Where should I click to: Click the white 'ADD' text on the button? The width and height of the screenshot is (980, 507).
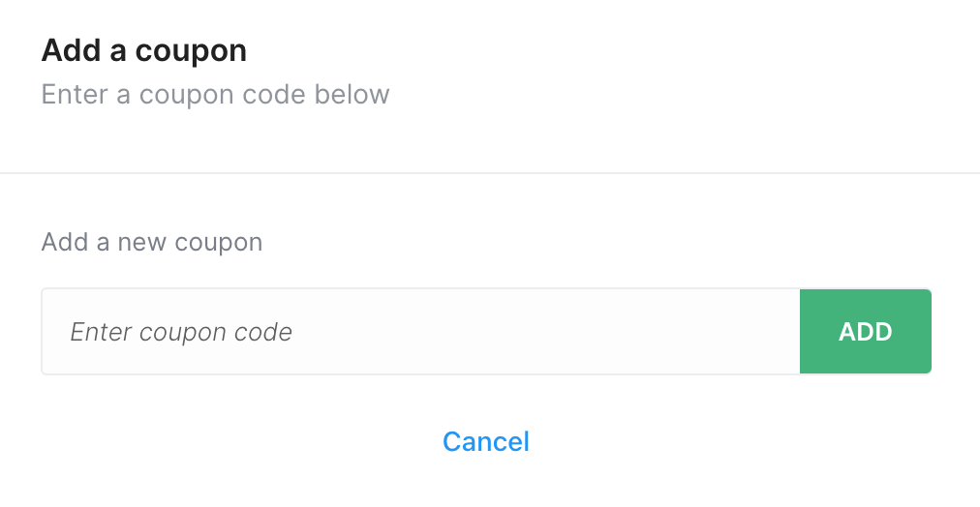tap(866, 332)
